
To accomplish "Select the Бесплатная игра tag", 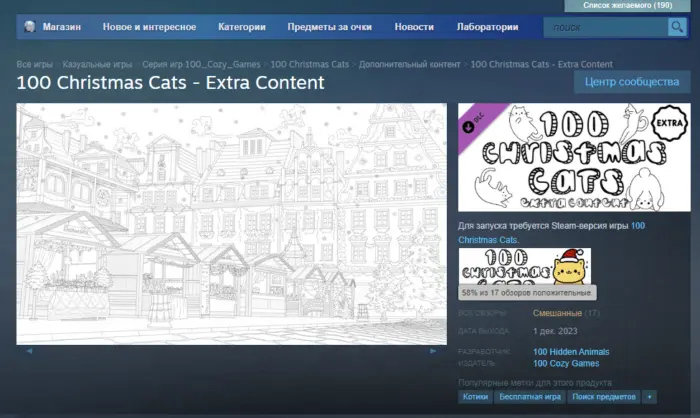I will [x=529, y=397].
